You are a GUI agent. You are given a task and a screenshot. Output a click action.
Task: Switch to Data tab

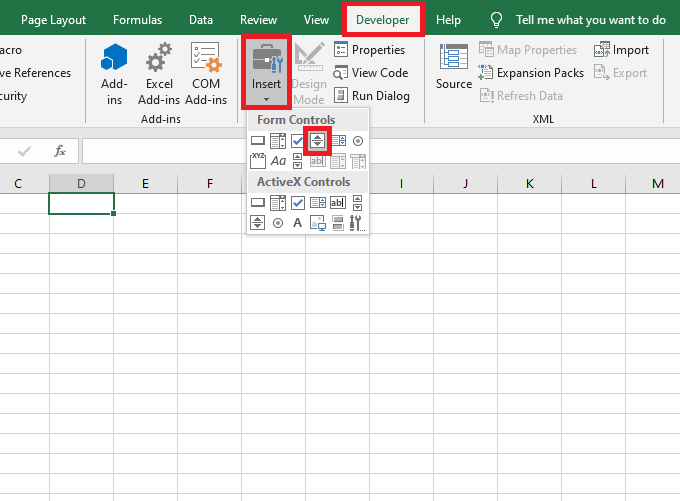(201, 20)
